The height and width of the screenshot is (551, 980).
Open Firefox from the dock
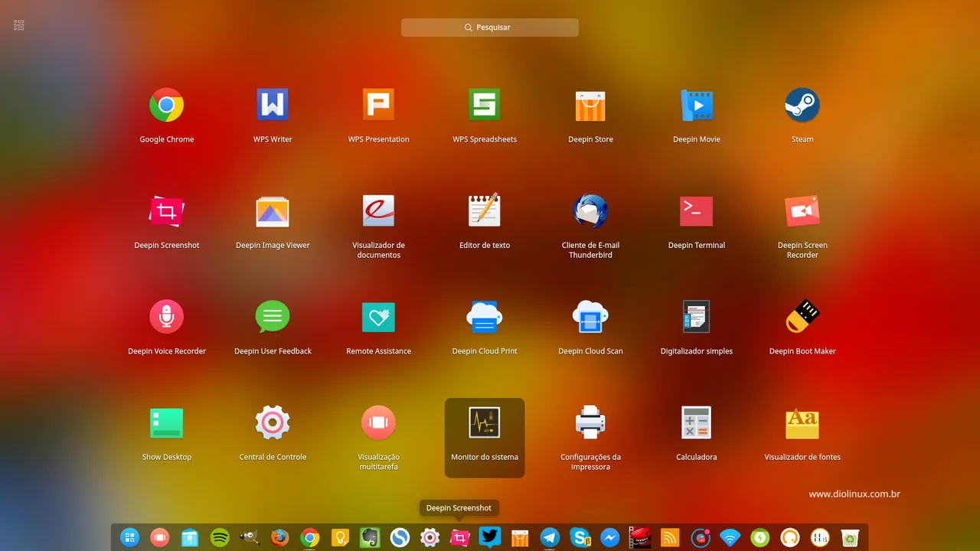click(x=279, y=538)
